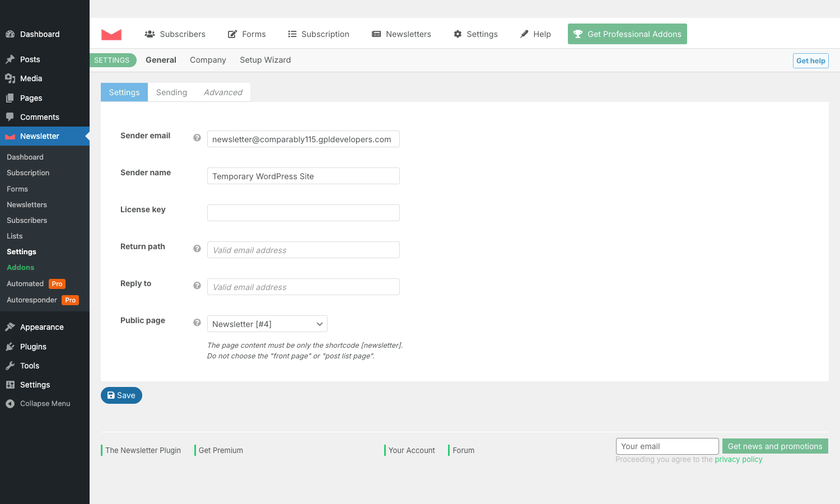Focus the Return path input field

304,250
